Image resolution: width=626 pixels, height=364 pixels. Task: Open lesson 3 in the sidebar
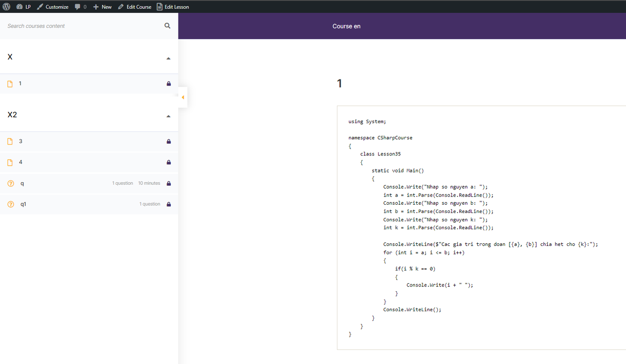point(89,141)
